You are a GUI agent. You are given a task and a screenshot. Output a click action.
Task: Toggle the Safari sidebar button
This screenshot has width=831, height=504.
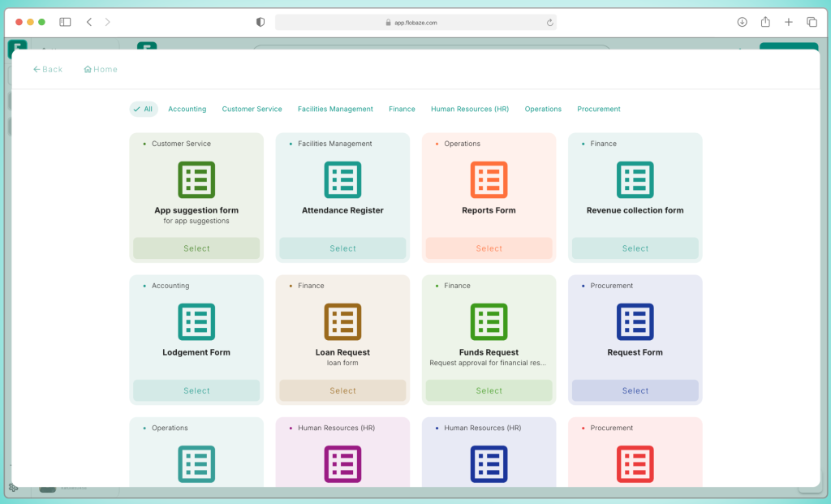coord(65,22)
